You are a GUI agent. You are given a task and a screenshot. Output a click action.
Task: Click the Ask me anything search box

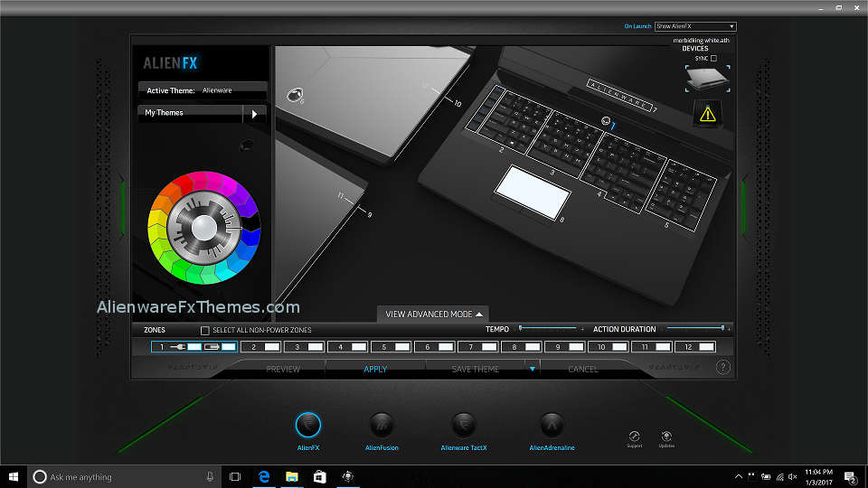[x=125, y=477]
